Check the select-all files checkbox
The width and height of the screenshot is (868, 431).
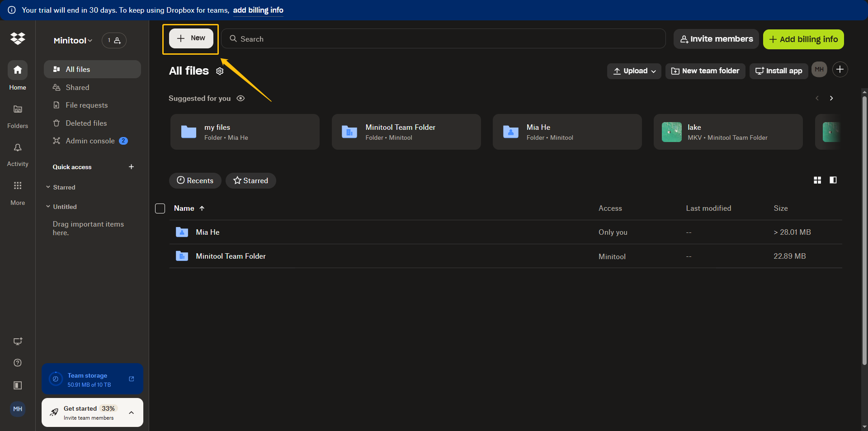160,208
